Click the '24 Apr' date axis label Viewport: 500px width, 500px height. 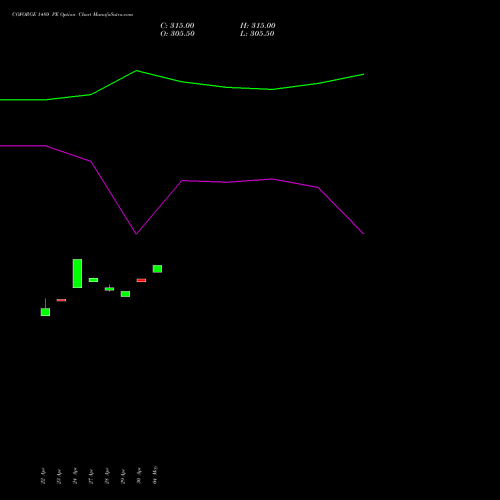pos(75,476)
